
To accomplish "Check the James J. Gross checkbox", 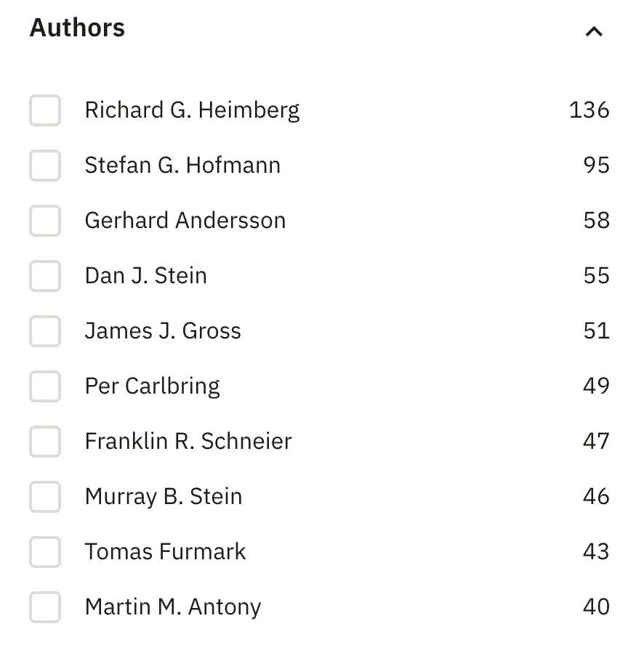I will coord(44,331).
